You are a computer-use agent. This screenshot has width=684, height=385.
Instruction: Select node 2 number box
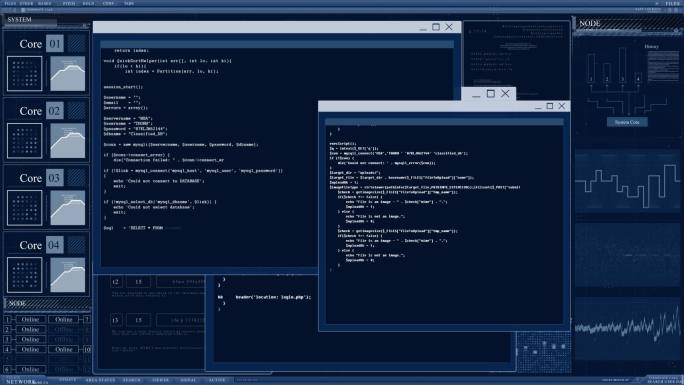tap(7, 330)
